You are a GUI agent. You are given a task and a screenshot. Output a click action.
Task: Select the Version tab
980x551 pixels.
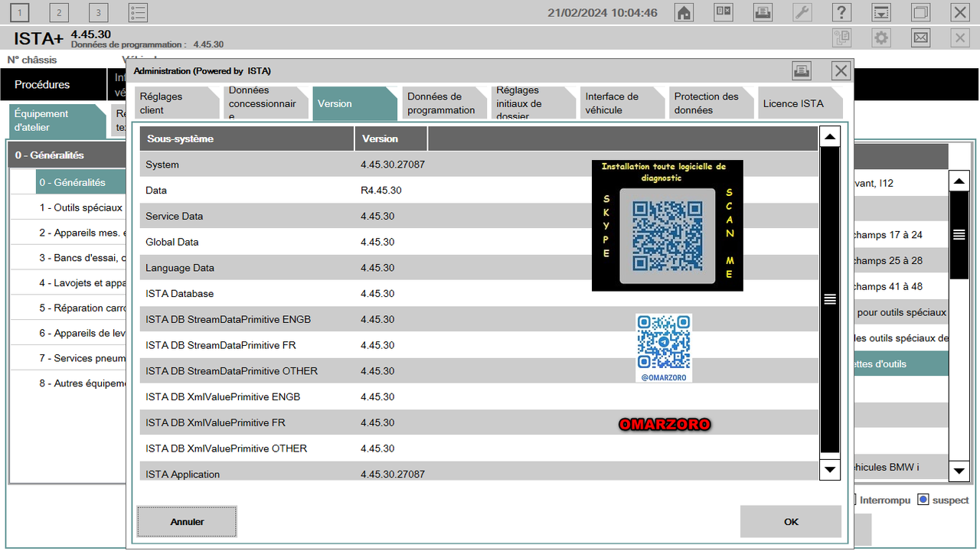[x=354, y=103]
